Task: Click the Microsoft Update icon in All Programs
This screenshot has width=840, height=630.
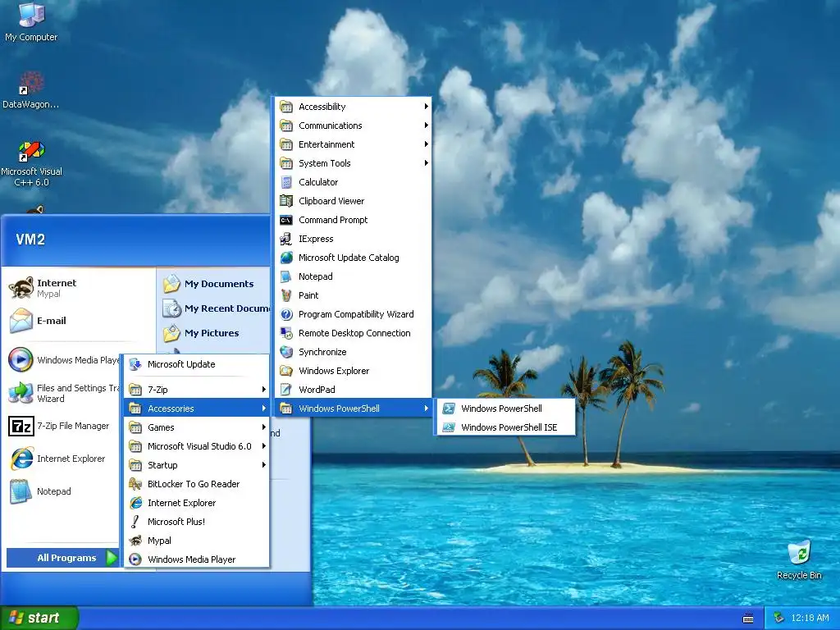Action: (x=135, y=364)
